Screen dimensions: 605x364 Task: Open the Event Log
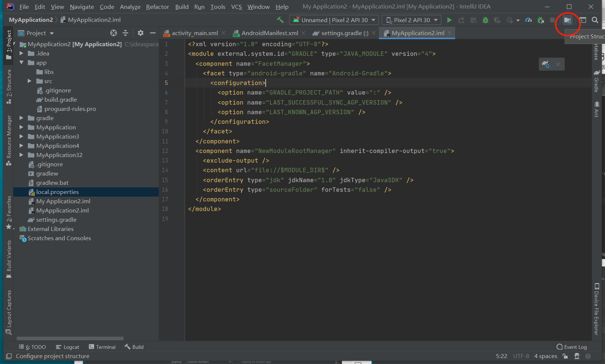point(572,347)
